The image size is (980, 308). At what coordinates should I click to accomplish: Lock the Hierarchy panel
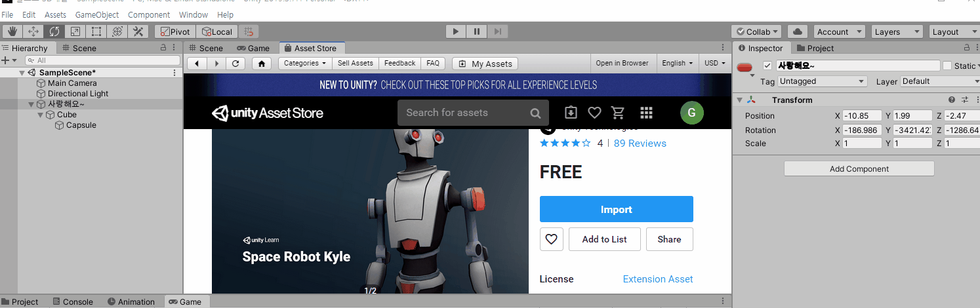[x=163, y=48]
